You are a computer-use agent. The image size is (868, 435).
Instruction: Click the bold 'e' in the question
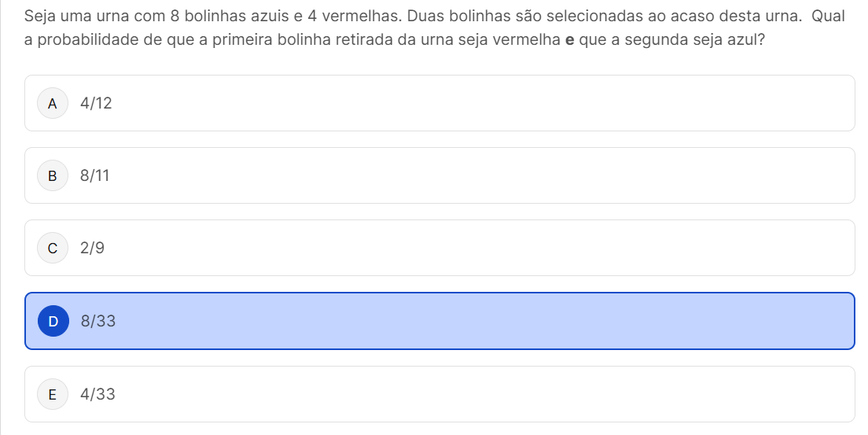pos(569,40)
